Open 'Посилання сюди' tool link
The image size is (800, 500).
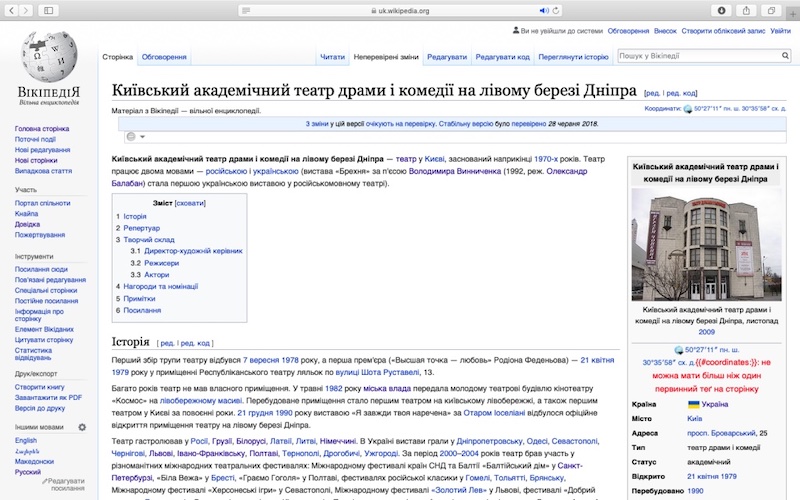coord(41,269)
